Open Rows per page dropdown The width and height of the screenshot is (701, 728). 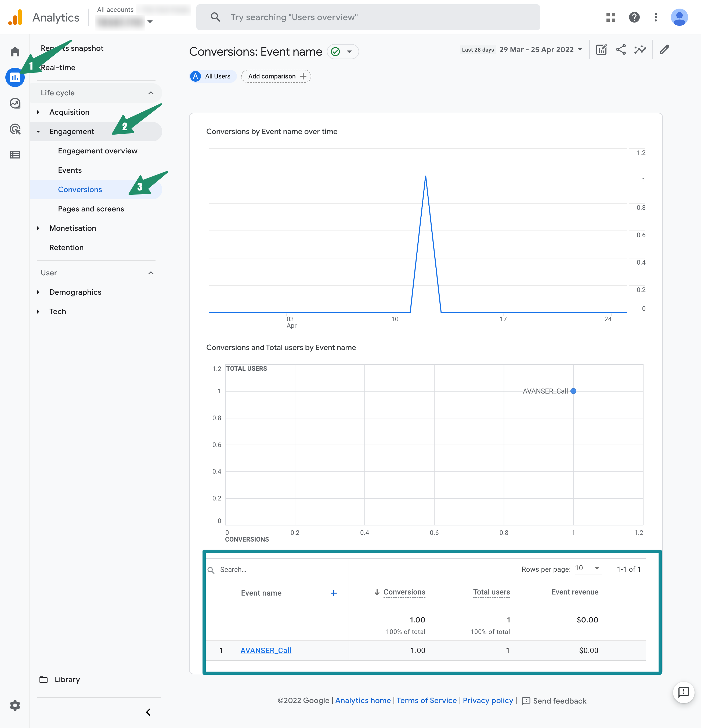[x=588, y=568]
